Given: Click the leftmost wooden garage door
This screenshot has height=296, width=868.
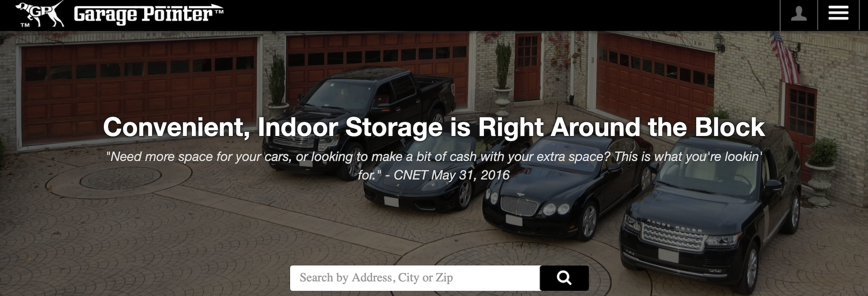Looking at the screenshot, I should [x=139, y=90].
